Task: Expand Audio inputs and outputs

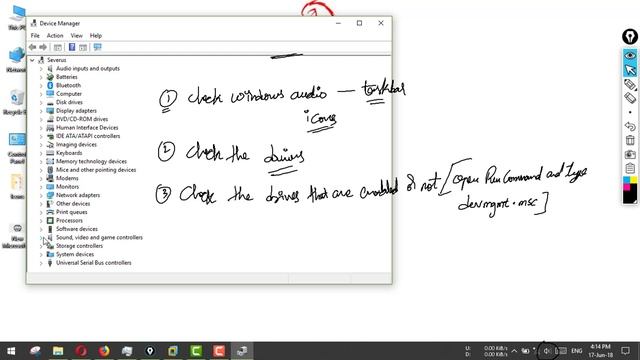Action: 41,69
